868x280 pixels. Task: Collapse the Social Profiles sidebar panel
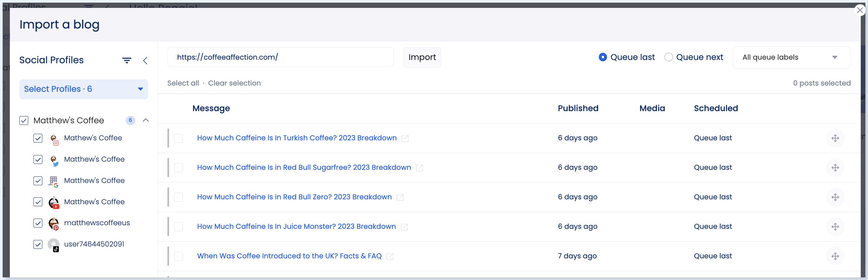click(145, 60)
